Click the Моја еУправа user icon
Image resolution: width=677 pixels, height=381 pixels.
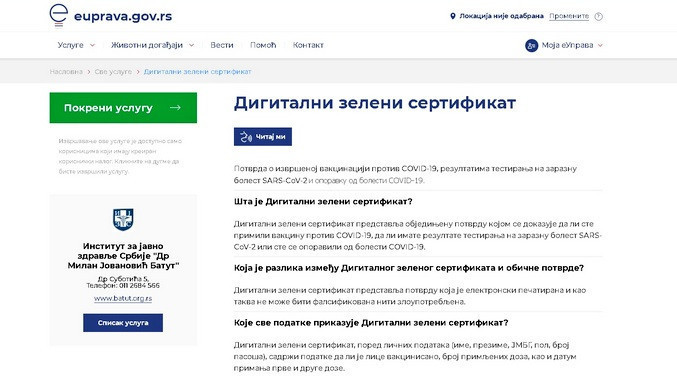tap(531, 45)
